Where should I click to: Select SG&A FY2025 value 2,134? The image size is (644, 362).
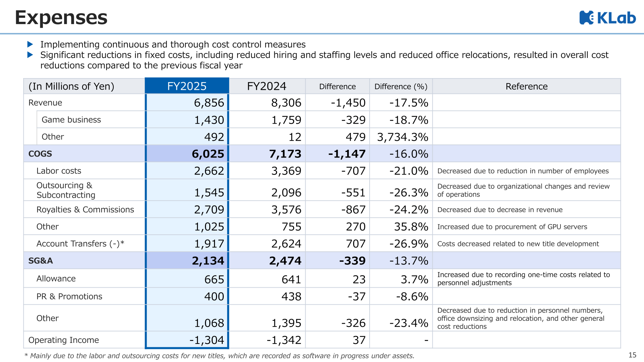[x=208, y=261]
